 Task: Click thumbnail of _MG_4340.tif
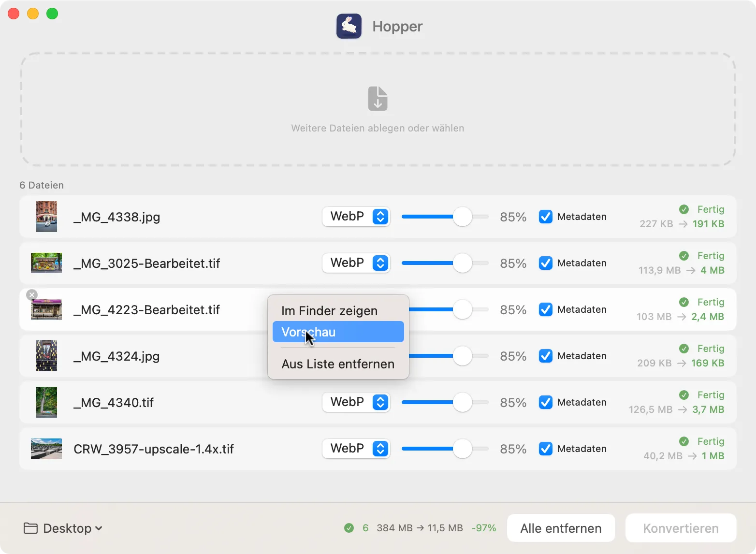[46, 402]
